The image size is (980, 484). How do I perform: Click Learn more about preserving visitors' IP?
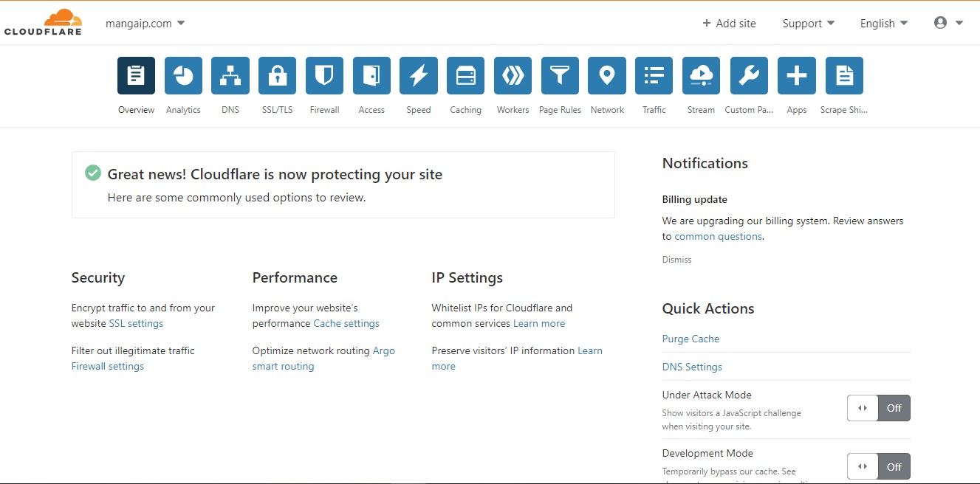coord(517,359)
